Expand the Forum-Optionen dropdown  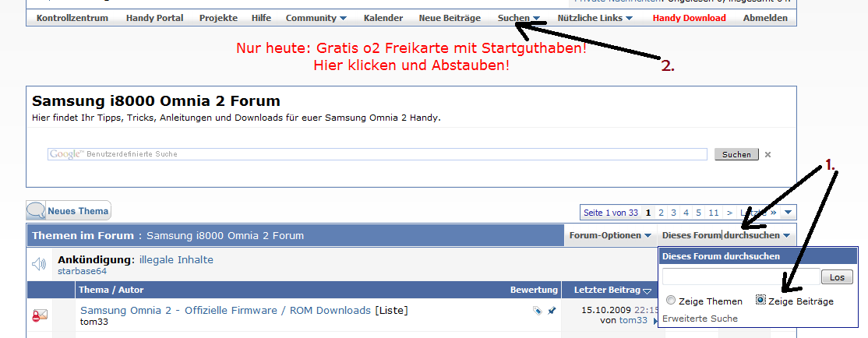(x=610, y=236)
